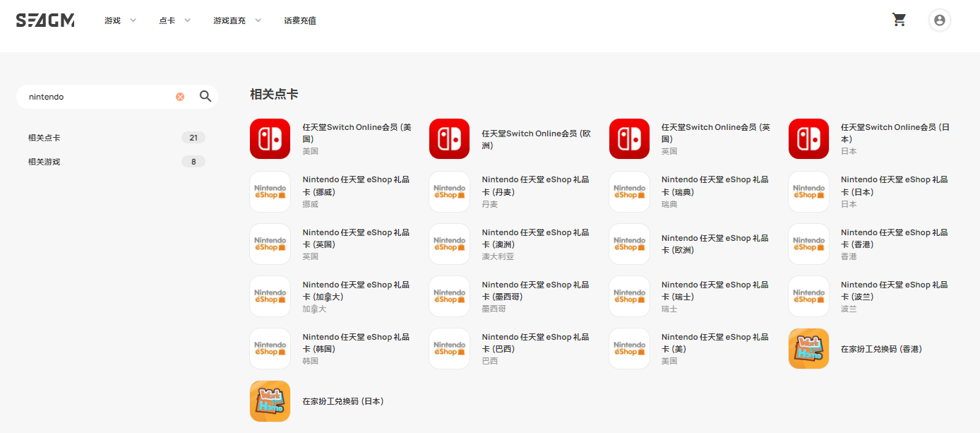
Task: Expand the 点卡 dropdown menu
Action: click(x=175, y=20)
